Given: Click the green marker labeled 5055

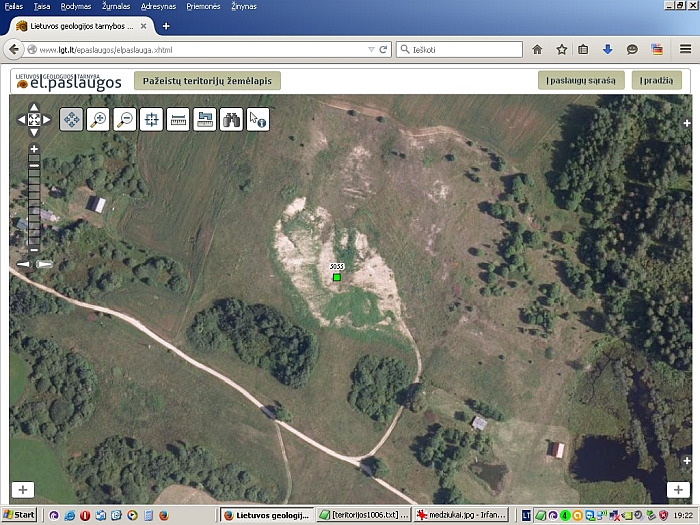Looking at the screenshot, I should (337, 277).
